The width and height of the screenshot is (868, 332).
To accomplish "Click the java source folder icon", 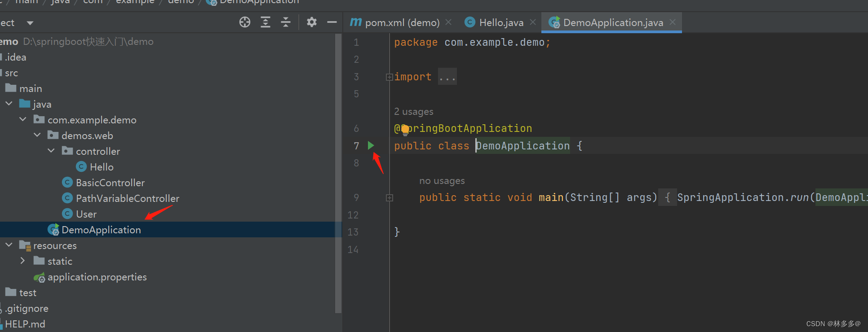I will [25, 104].
